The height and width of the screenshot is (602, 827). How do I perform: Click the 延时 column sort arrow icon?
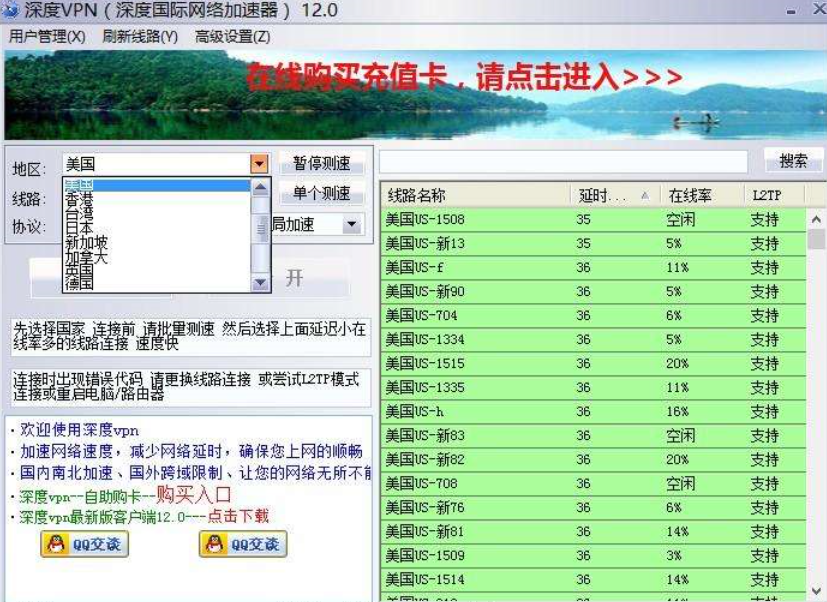pyautogui.click(x=645, y=196)
